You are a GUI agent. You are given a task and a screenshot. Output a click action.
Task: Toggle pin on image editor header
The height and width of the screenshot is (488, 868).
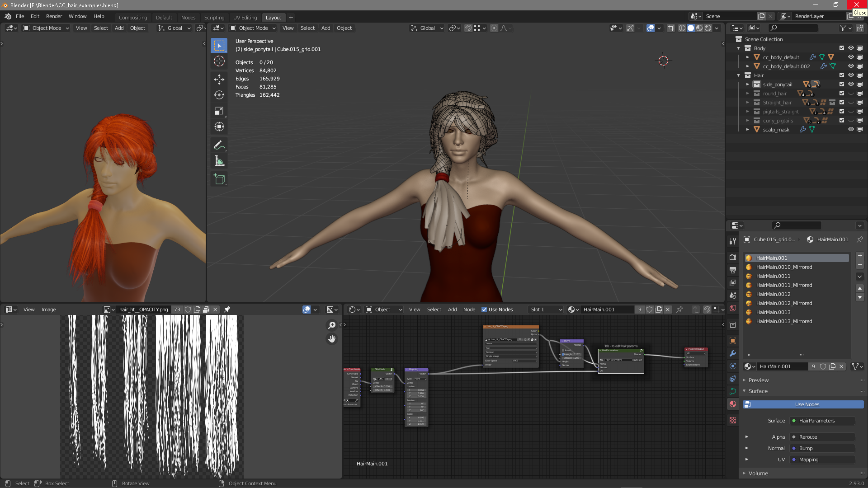click(x=227, y=310)
